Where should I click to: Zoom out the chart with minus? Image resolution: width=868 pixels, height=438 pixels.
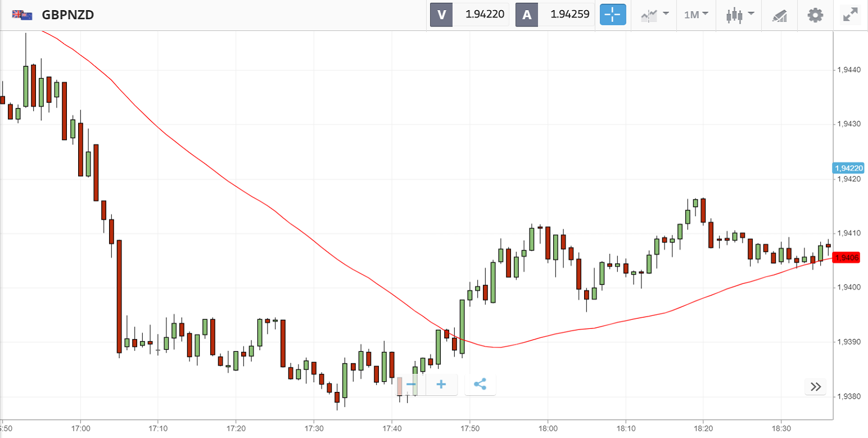(x=411, y=385)
